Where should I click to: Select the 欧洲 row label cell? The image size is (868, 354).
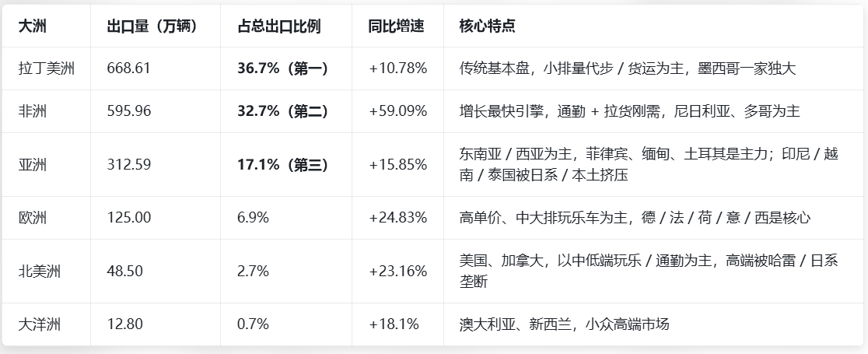tap(33, 218)
